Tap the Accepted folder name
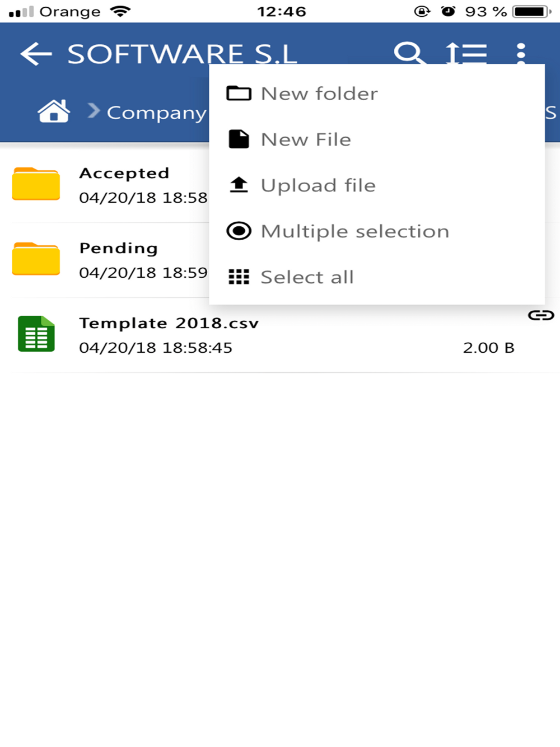This screenshot has height=747, width=560. point(124,173)
